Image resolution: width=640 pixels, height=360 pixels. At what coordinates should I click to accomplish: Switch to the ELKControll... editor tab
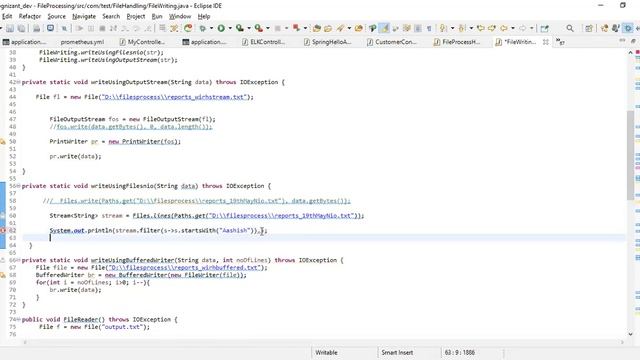pos(264,42)
